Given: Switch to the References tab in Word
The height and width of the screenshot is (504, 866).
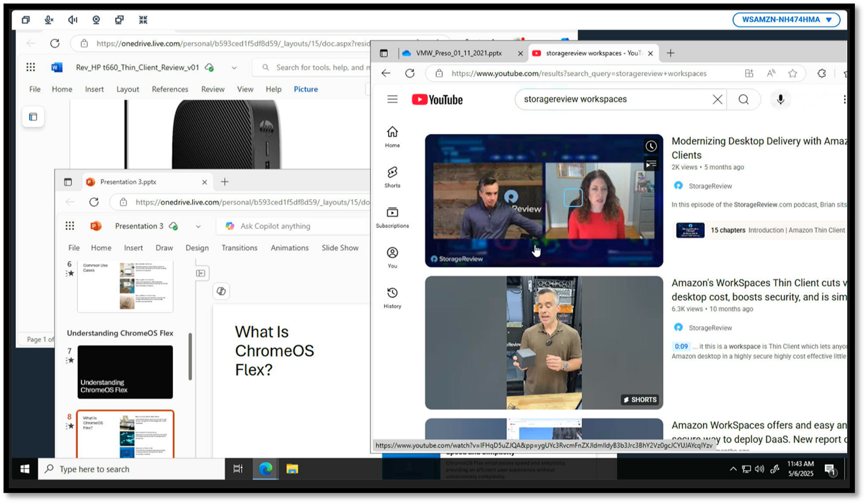Looking at the screenshot, I should click(170, 89).
